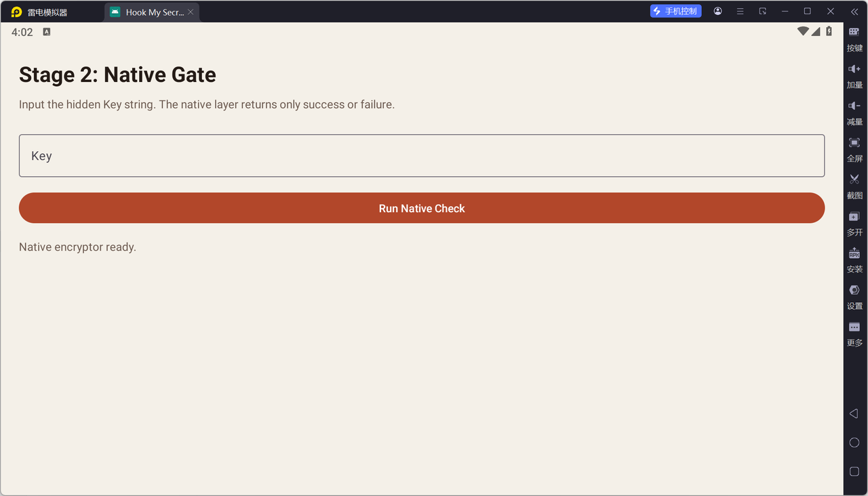Increase volume with 加量 icon
Image resolution: width=868 pixels, height=496 pixels.
click(x=854, y=76)
